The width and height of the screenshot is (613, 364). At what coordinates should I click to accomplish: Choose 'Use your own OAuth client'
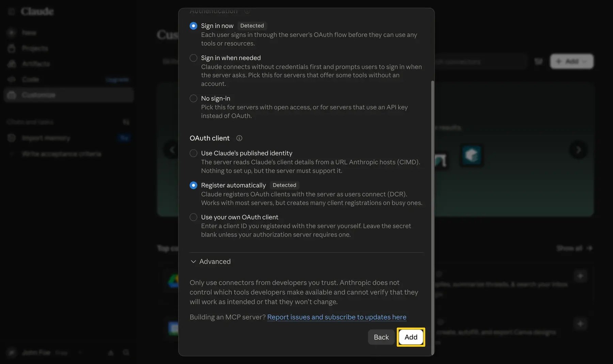(x=193, y=217)
